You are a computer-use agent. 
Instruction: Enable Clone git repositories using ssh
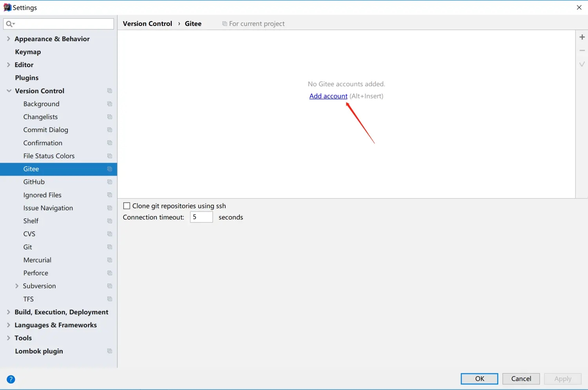pos(127,206)
